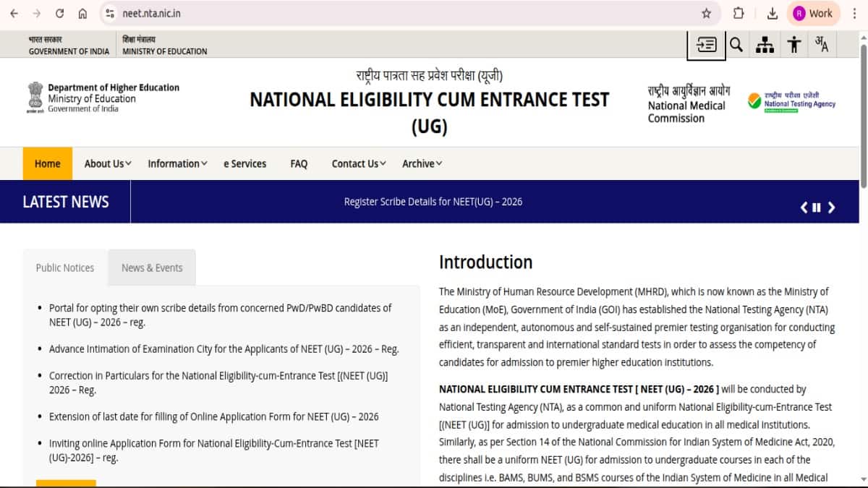
Task: Show the previous latest news item
Action: coord(803,207)
